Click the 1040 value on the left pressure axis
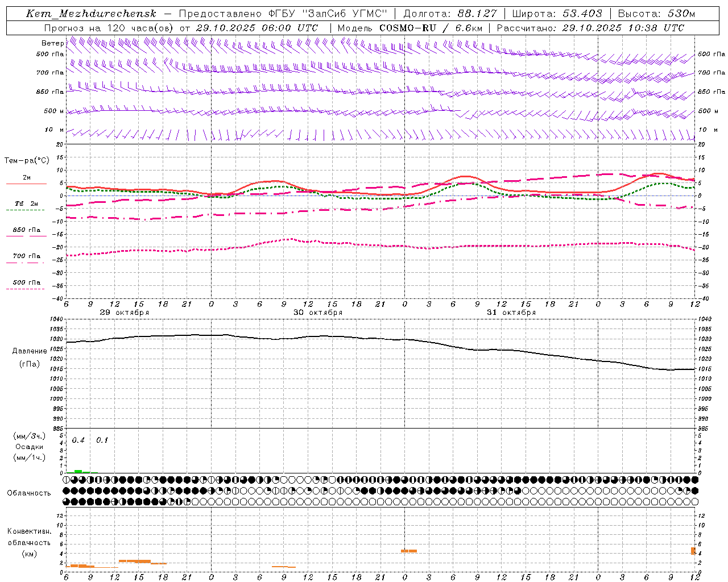The height and width of the screenshot is (582, 728). coord(56,319)
